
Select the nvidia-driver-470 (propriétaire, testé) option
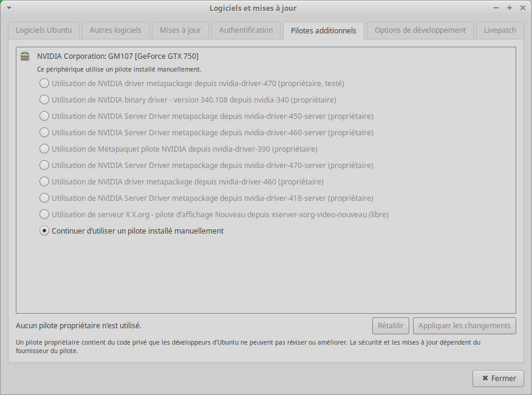point(192,83)
